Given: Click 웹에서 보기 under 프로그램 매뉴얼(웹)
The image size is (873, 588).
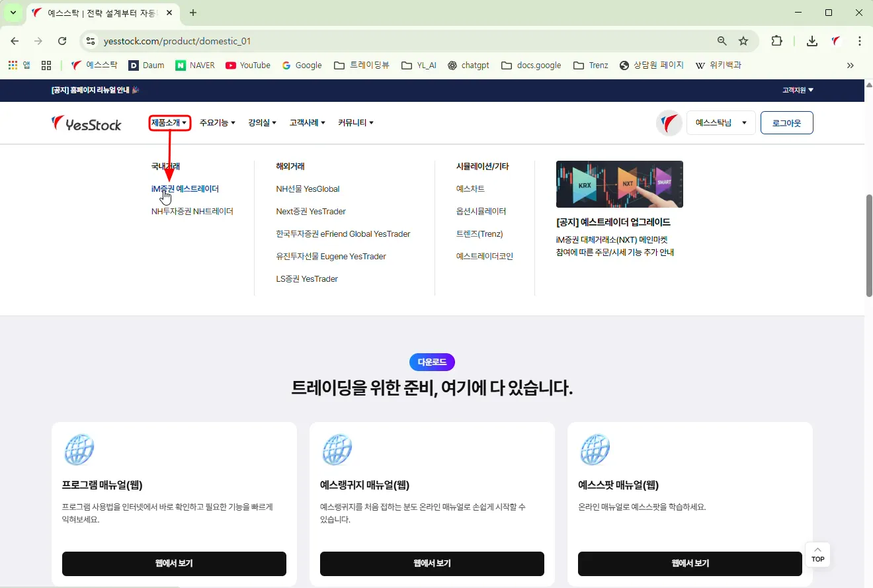Looking at the screenshot, I should click(174, 564).
